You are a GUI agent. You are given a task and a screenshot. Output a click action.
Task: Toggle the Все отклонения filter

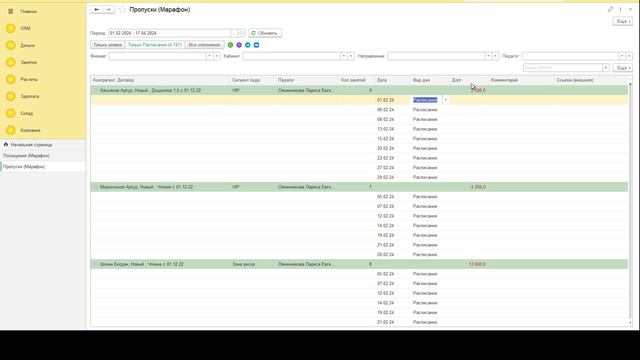pos(204,45)
